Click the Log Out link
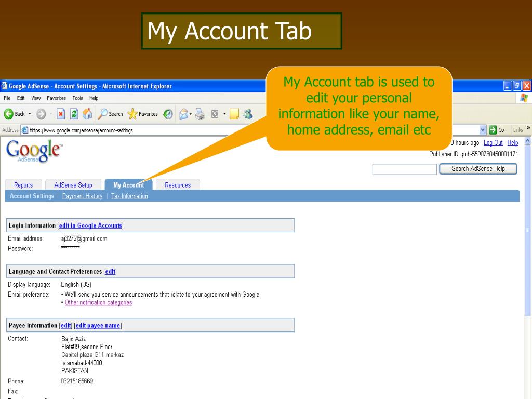The height and width of the screenshot is (399, 532). pos(494,143)
